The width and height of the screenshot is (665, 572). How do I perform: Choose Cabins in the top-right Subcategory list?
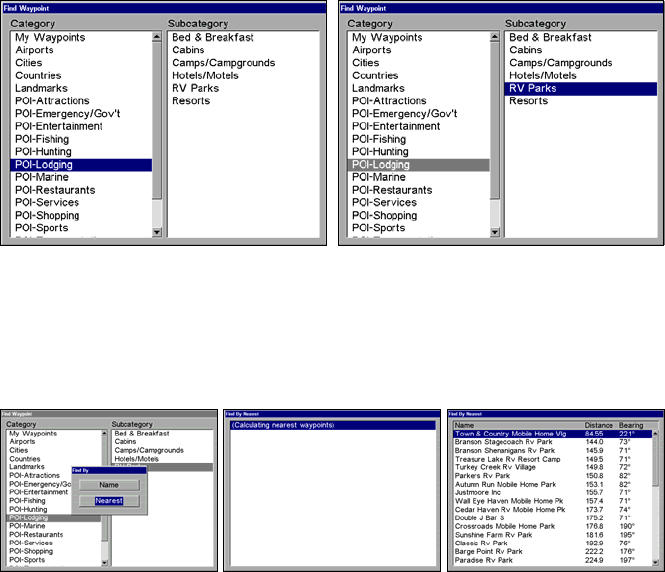[526, 50]
